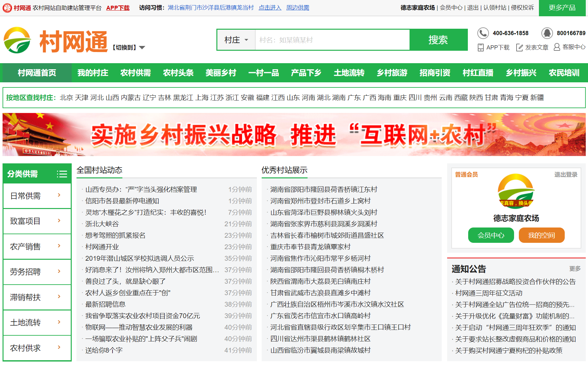
Task: Click the QQ icon beside 800166789
Action: [x=547, y=33]
